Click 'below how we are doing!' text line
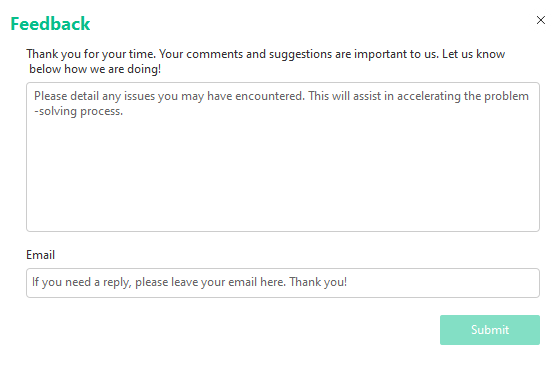The height and width of the screenshot is (365, 560). [x=95, y=69]
